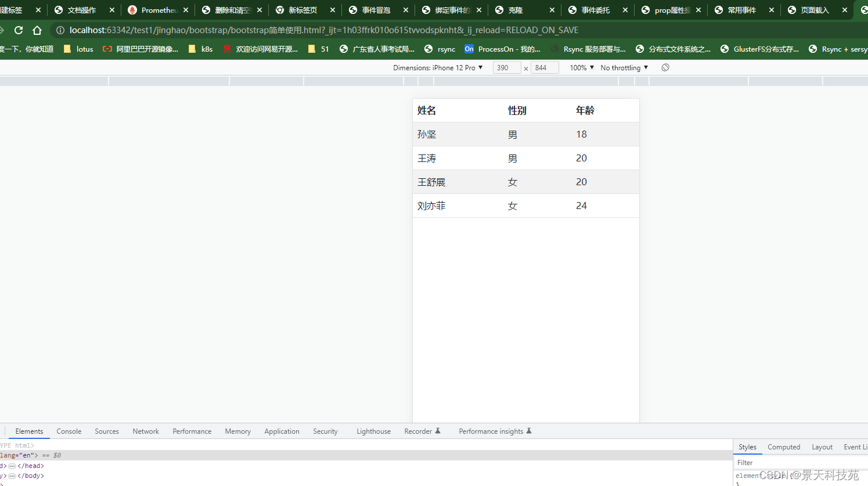This screenshot has width=868, height=486.
Task: Switch to the Layout sidebar tab
Action: pyautogui.click(x=822, y=447)
